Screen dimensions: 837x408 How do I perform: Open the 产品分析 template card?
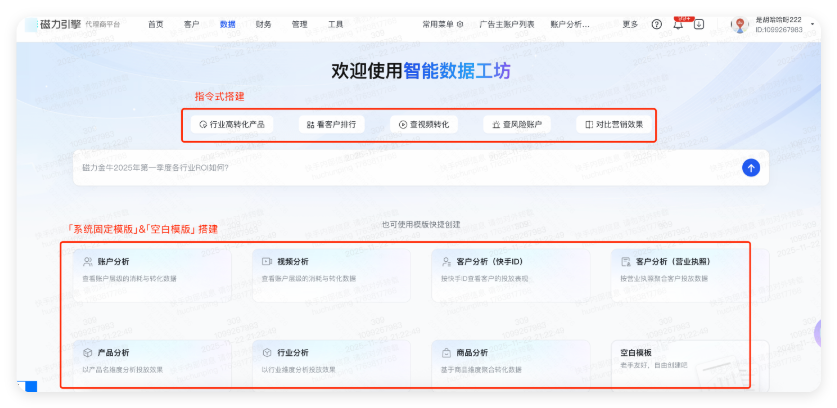(152, 365)
